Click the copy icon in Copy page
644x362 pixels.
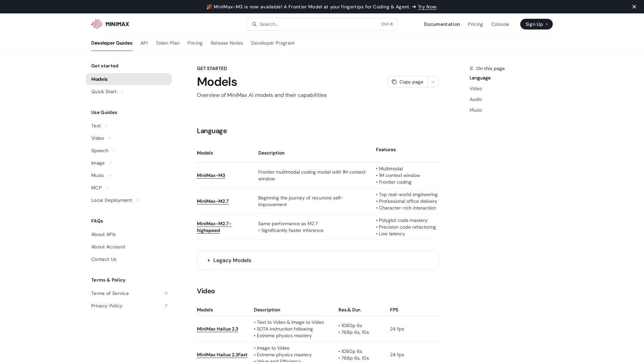pos(394,82)
